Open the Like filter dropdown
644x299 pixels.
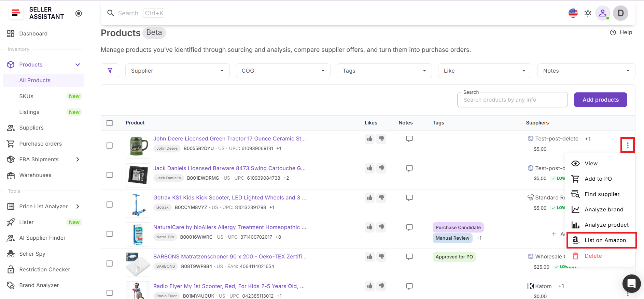pyautogui.click(x=485, y=71)
